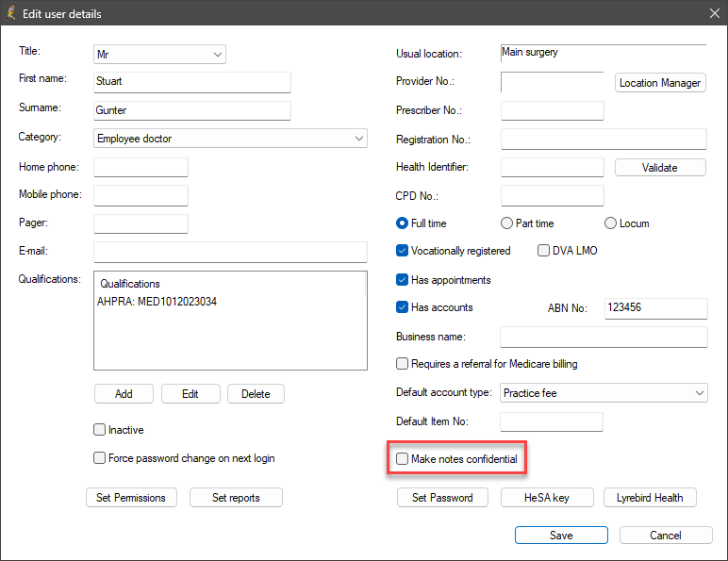This screenshot has width=728, height=561.
Task: Validate the Health Identifier
Action: pos(660,168)
